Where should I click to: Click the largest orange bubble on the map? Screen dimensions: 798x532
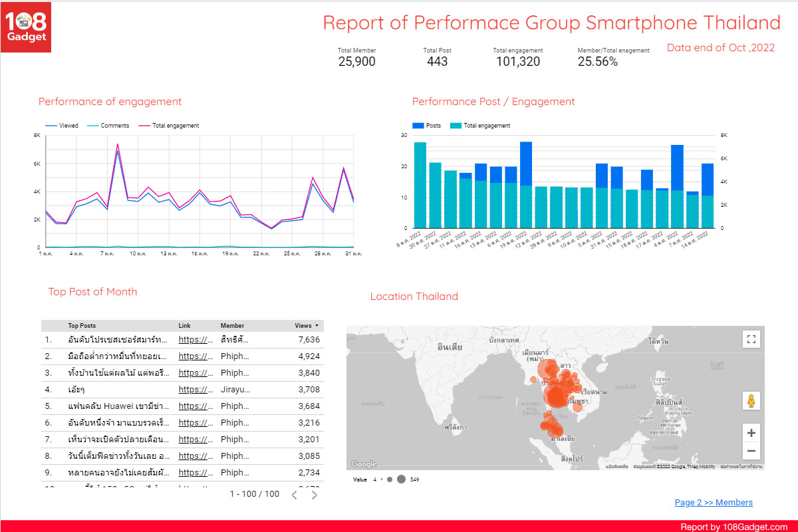click(557, 396)
